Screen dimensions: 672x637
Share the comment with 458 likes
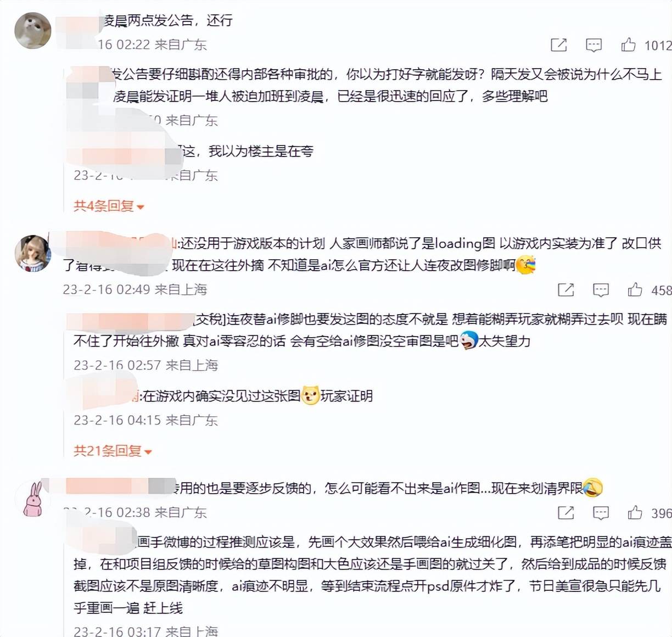565,290
